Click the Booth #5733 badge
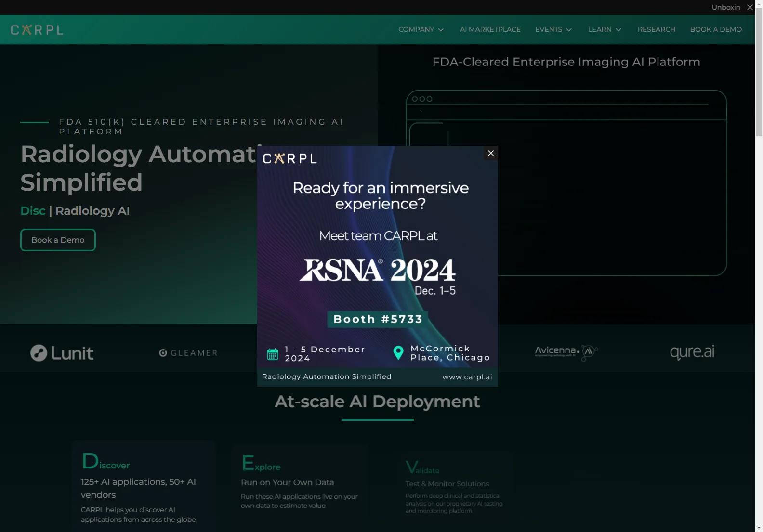Image resolution: width=763 pixels, height=532 pixels. coord(378,319)
